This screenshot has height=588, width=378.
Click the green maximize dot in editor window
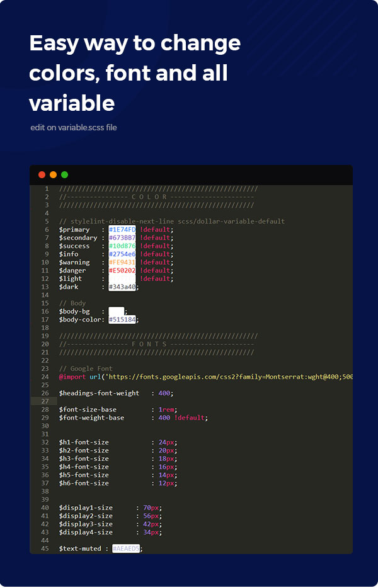tap(64, 175)
